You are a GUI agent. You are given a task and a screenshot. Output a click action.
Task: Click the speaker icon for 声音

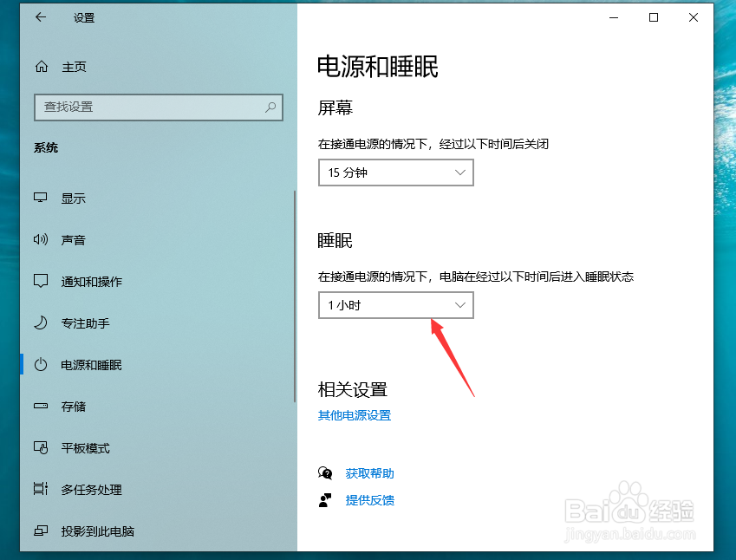pyautogui.click(x=41, y=239)
